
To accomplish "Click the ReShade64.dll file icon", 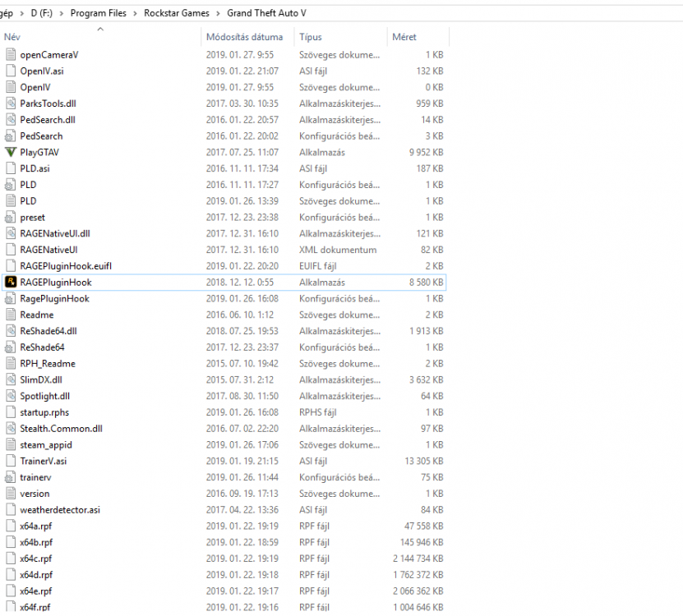I will (x=11, y=331).
